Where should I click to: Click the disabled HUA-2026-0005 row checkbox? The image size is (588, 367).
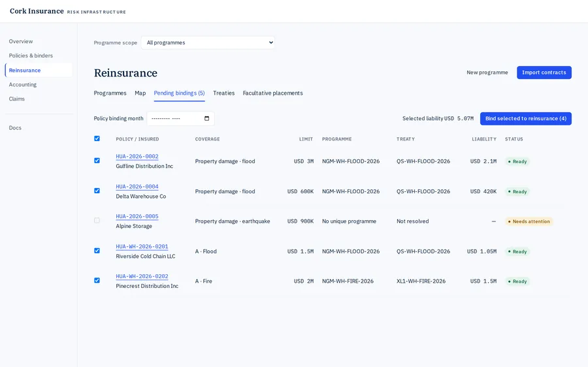(x=97, y=221)
